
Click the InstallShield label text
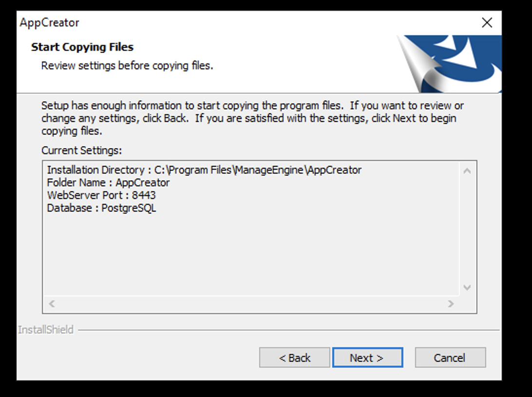(x=46, y=330)
